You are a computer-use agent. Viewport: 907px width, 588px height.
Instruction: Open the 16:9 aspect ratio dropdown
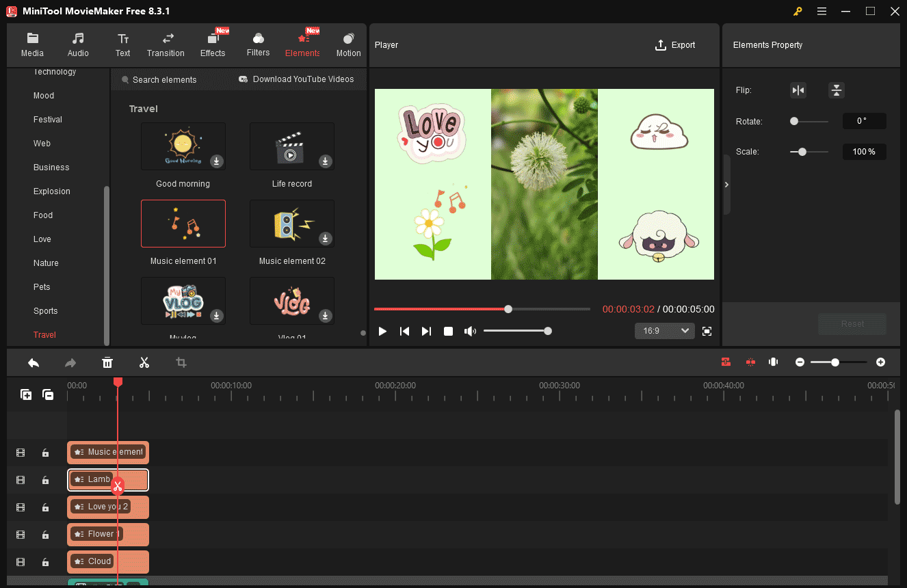pos(664,331)
